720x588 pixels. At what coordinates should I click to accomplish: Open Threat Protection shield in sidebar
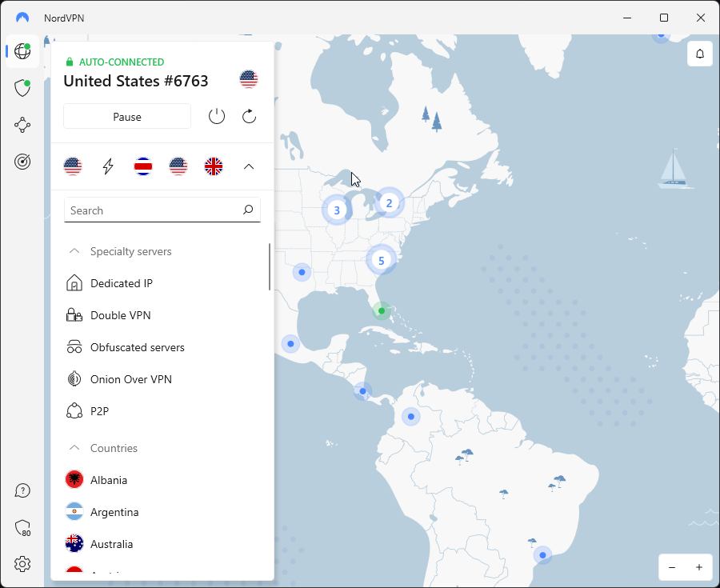[x=22, y=88]
